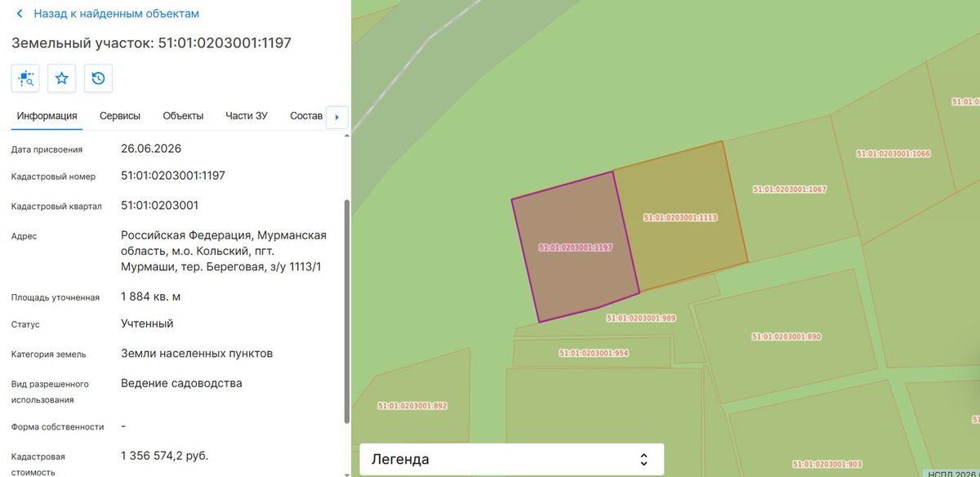
Task: Switch to the Информация tab
Action: [x=47, y=116]
